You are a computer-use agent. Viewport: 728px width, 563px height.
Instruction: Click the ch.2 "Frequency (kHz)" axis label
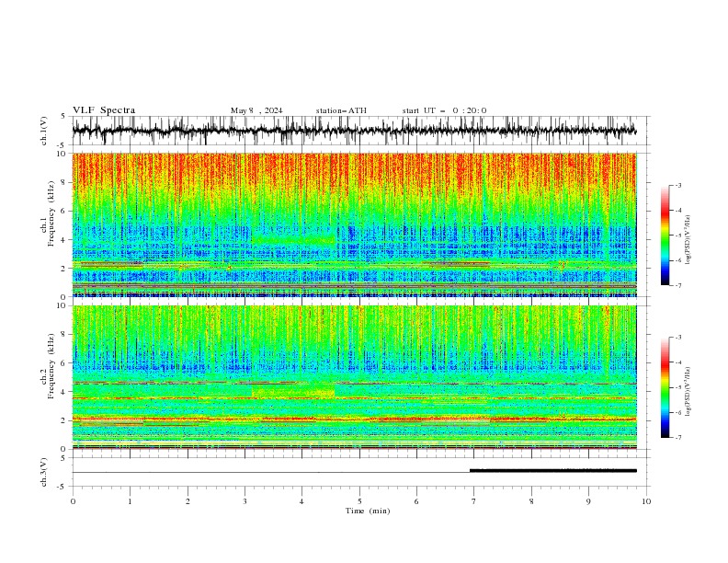[51, 366]
